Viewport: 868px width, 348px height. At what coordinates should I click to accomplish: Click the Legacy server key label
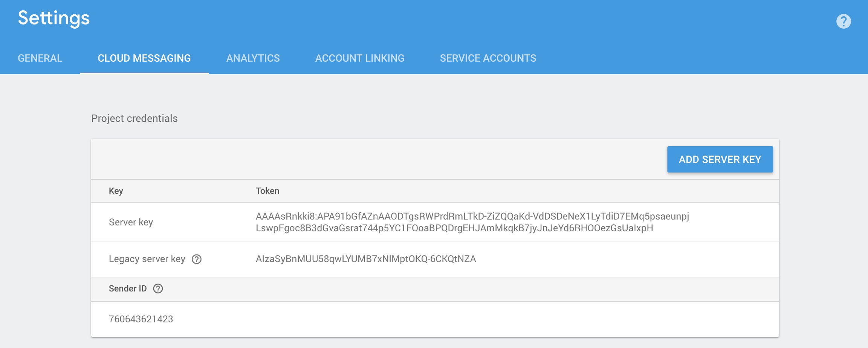click(x=147, y=259)
